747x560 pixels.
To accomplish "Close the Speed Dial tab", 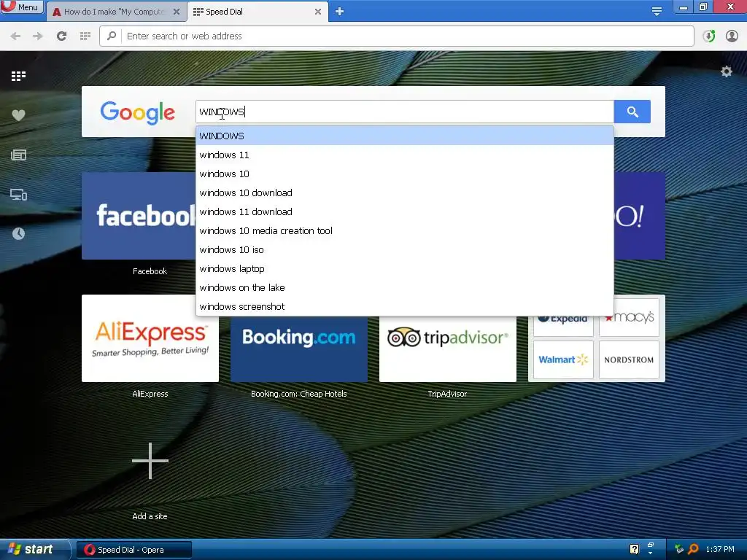I will (x=318, y=12).
